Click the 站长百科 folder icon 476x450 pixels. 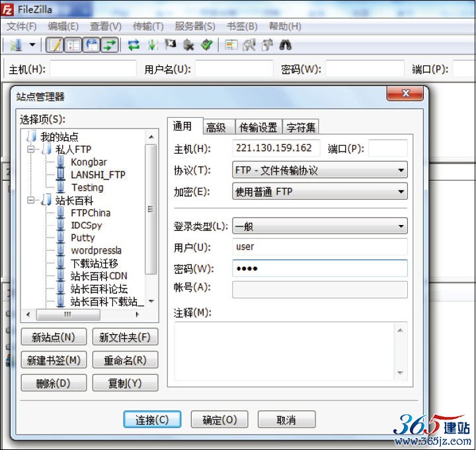46,200
